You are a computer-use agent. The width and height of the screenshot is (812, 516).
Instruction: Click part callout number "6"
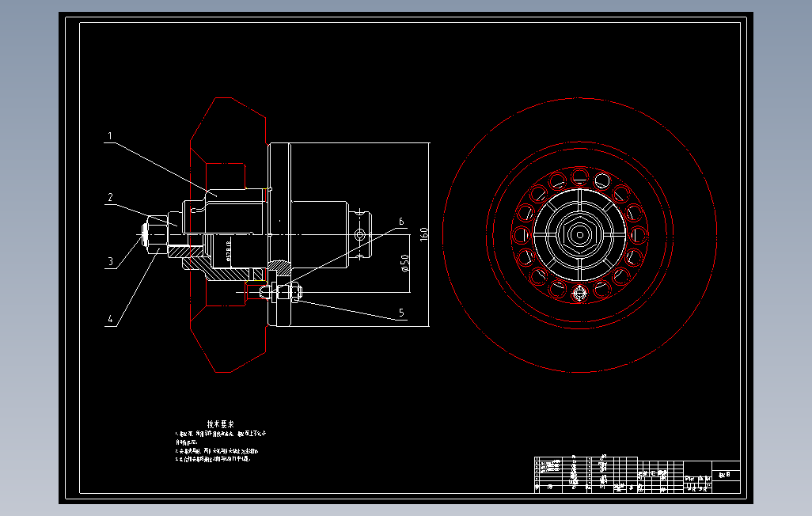[x=401, y=222]
